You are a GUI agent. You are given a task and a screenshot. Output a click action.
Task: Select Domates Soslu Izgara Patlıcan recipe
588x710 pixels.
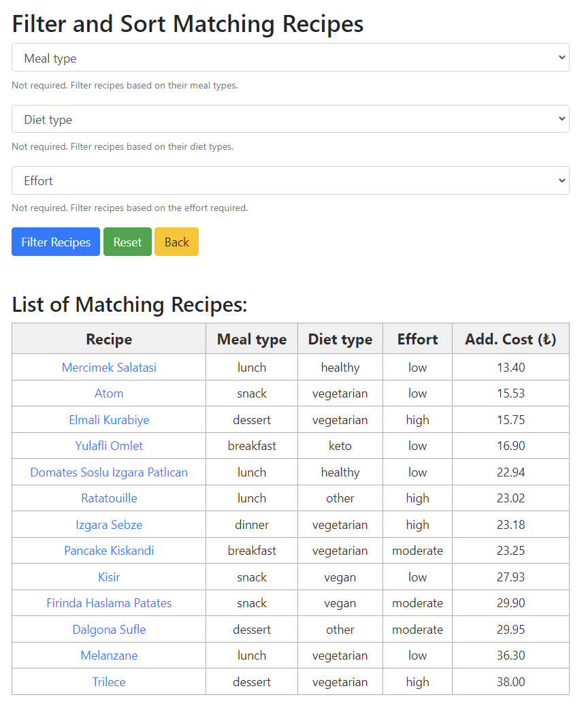click(x=109, y=472)
